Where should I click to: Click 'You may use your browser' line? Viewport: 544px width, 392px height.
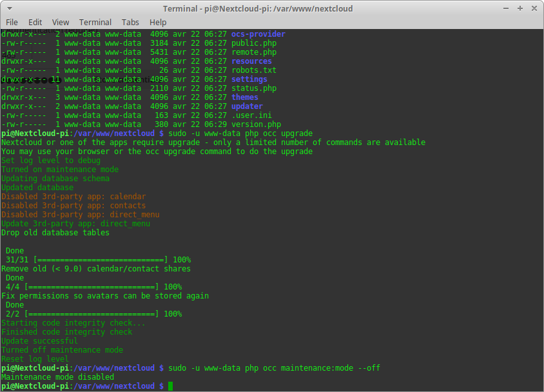(157, 152)
